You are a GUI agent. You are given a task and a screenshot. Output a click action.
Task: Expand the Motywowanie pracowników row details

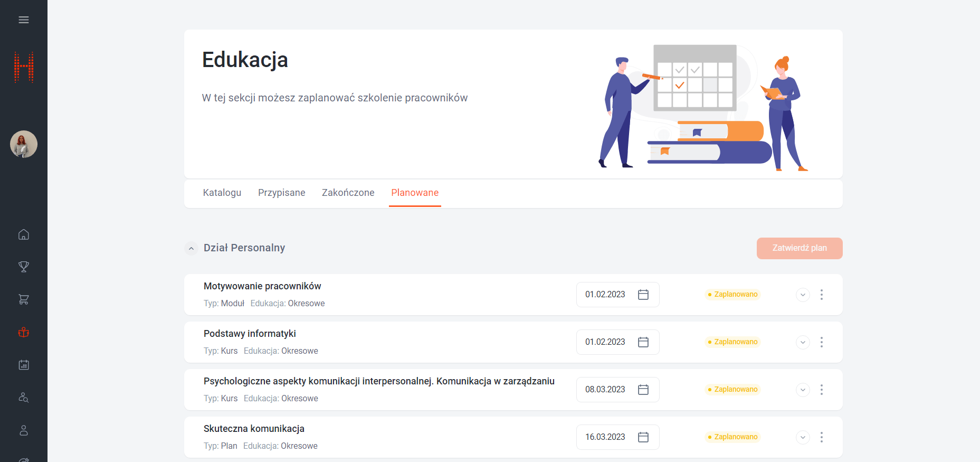click(803, 295)
